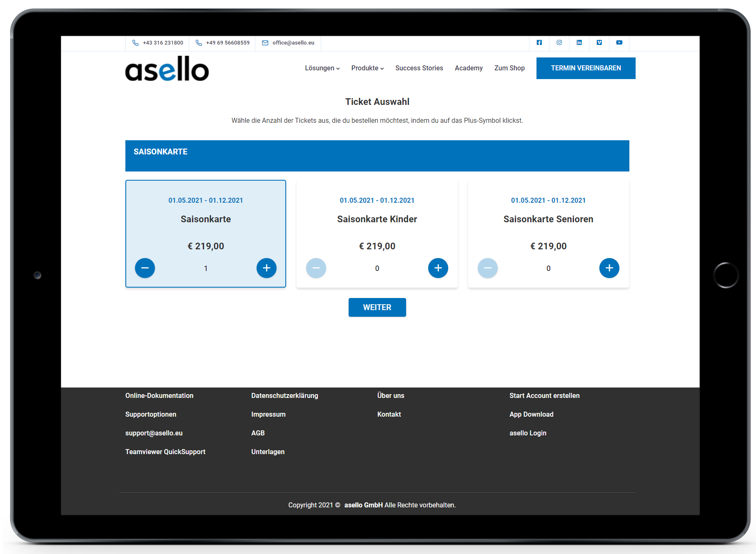756x554 pixels.
Task: Click the phone icon beside +43 316 231800
Action: pos(135,43)
